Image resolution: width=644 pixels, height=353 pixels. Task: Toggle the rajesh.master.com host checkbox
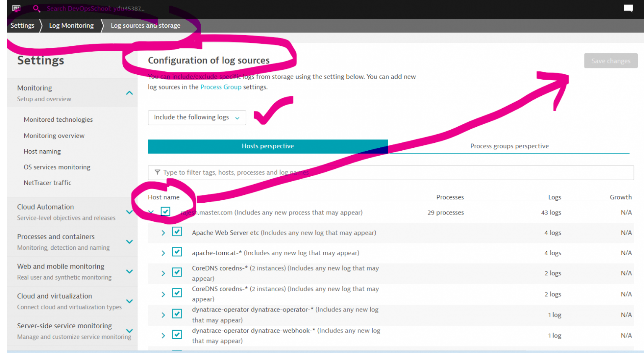point(166,212)
